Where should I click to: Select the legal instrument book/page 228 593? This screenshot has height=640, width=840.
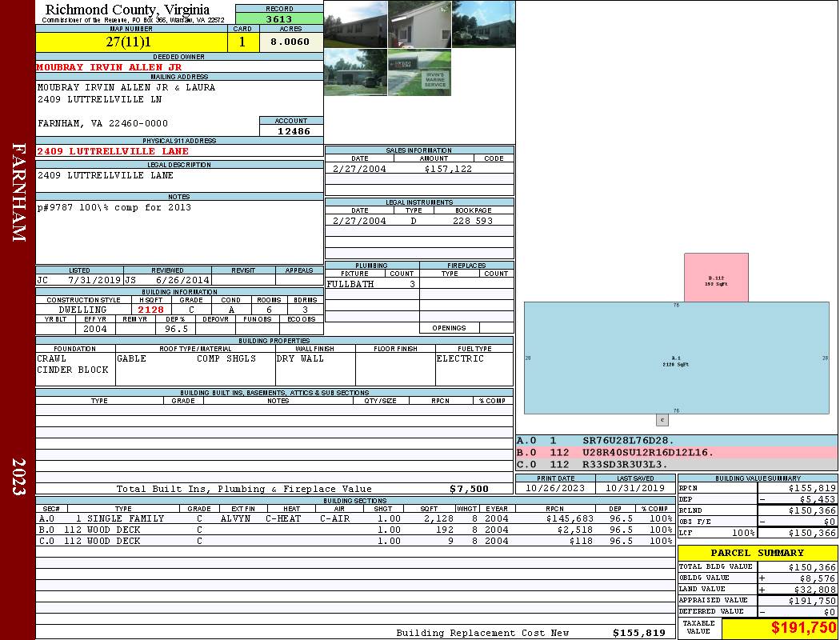tap(472, 221)
